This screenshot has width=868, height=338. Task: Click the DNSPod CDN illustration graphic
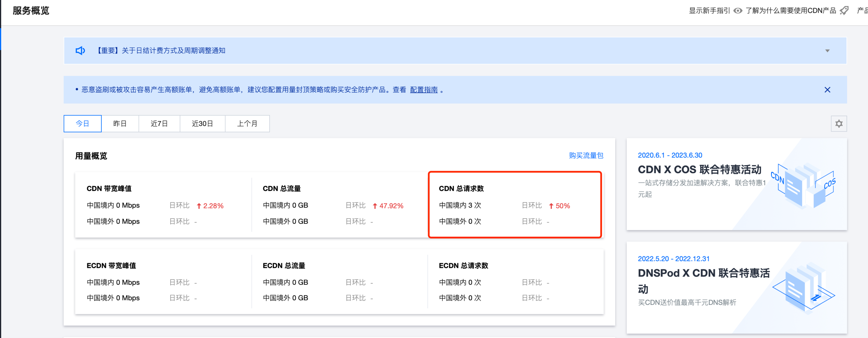coord(804,289)
